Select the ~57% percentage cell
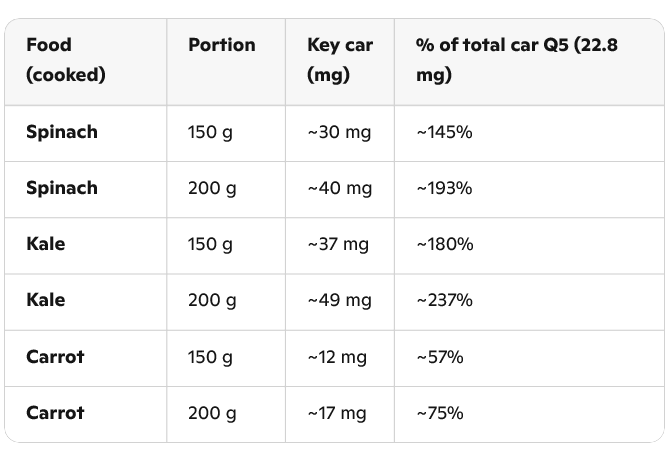670x460 pixels. pos(439,356)
